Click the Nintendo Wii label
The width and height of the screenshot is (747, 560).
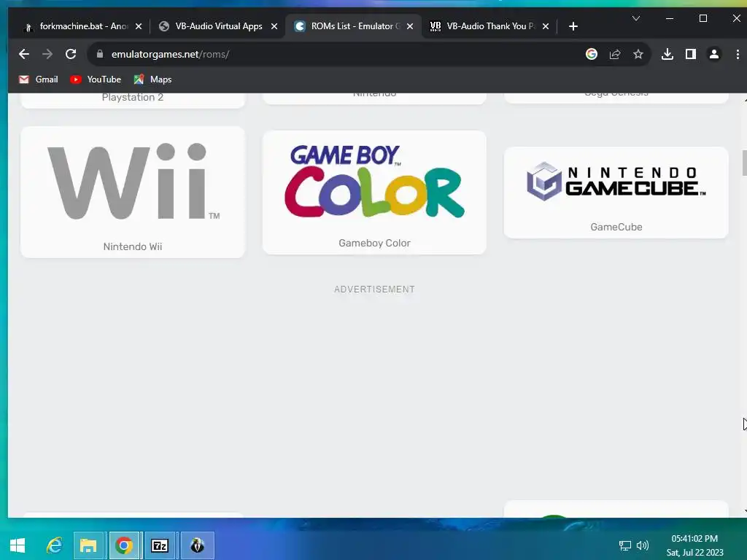[x=133, y=246]
